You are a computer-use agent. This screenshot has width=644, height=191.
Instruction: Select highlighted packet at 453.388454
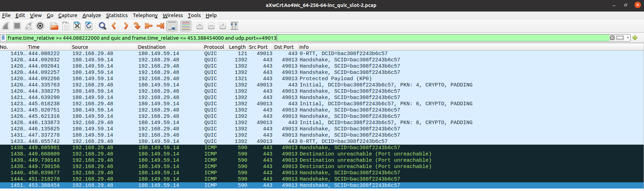(322, 185)
